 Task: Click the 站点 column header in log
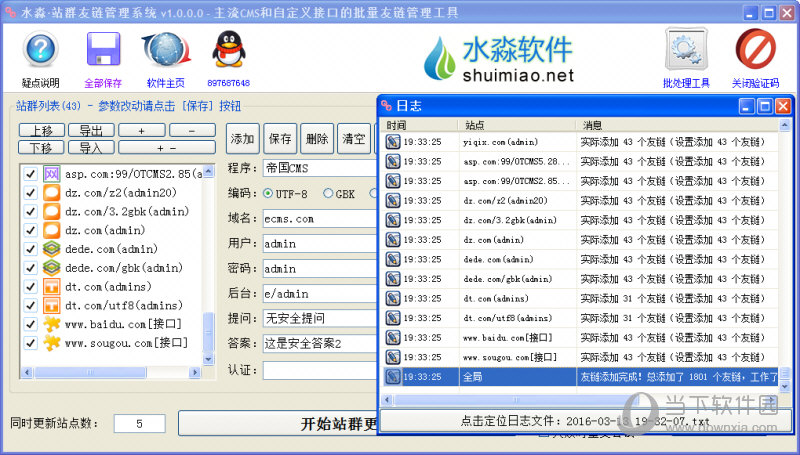(x=518, y=125)
